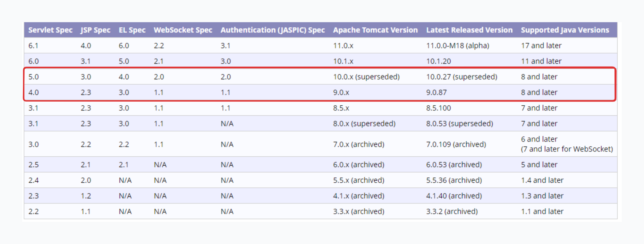The width and height of the screenshot is (644, 244).
Task: Click the WebSocket Spec column header
Action: (183, 30)
